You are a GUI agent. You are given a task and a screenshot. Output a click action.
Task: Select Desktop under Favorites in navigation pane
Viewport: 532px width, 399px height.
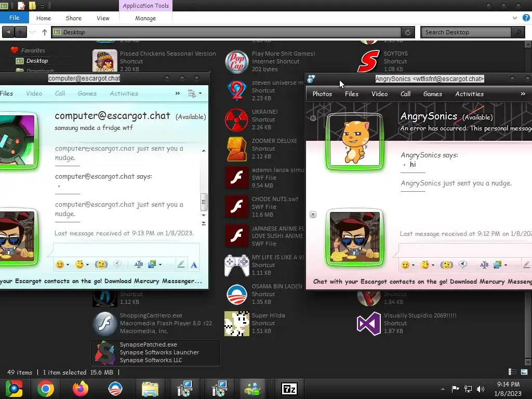(37, 61)
